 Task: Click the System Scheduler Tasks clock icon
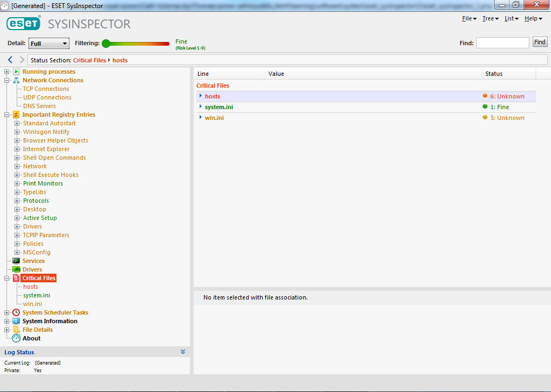tap(16, 312)
